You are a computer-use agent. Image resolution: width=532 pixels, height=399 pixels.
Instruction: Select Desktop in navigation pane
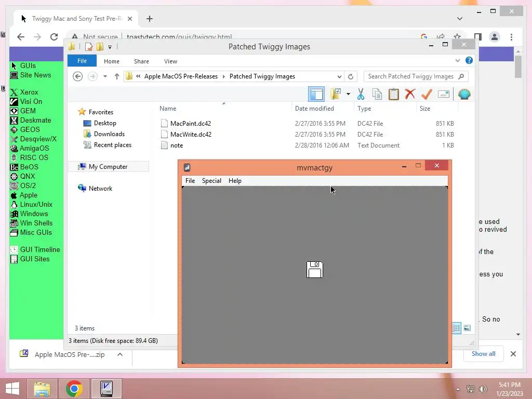pyautogui.click(x=105, y=123)
